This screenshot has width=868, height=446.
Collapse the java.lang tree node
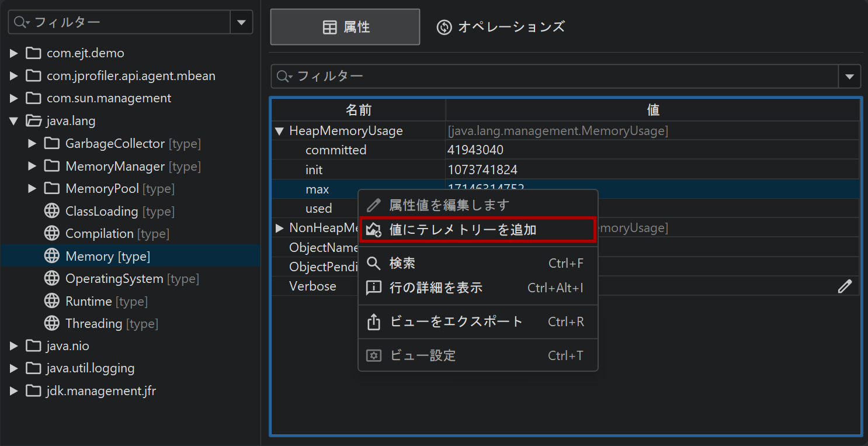pyautogui.click(x=14, y=121)
